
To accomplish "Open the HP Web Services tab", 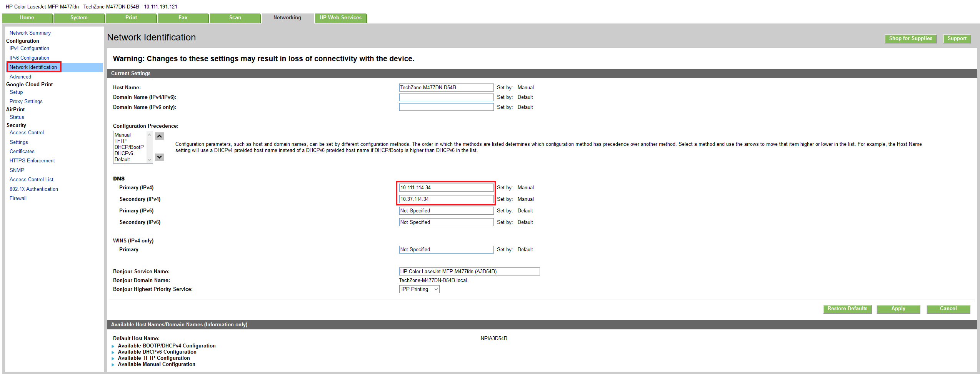I will coord(340,18).
